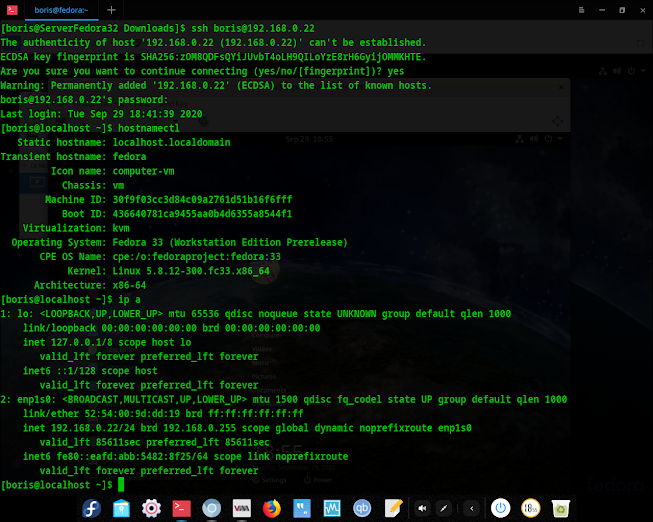Open the Fedora launcher in the dock
The image size is (653, 522).
pyautogui.click(x=92, y=508)
